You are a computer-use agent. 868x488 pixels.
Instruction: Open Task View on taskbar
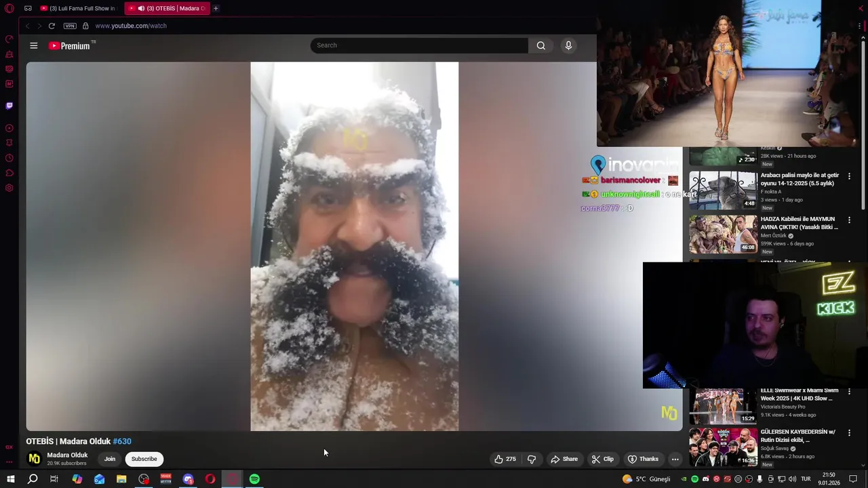(x=54, y=479)
